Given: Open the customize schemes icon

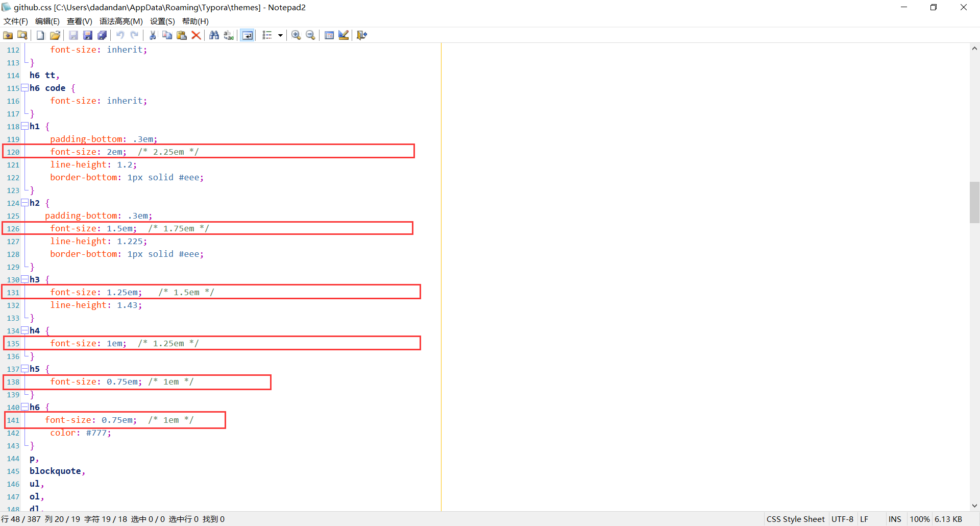Looking at the screenshot, I should click(344, 35).
